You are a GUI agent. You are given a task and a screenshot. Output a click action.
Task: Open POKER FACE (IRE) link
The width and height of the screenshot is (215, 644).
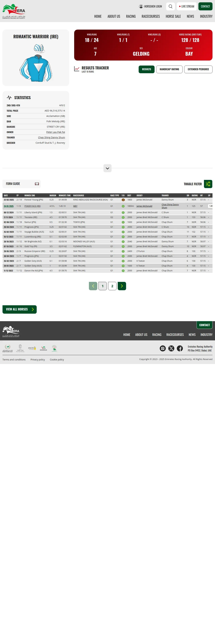[x=32, y=206]
